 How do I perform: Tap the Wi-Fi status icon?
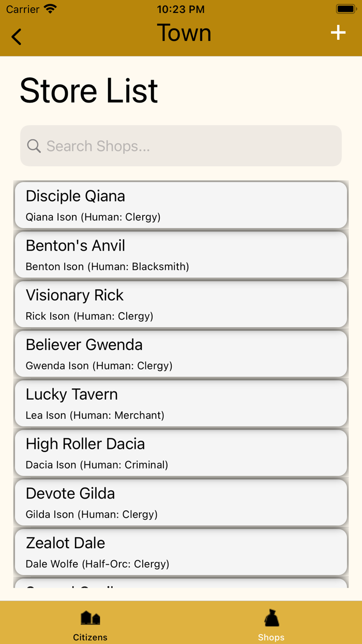point(50,9)
